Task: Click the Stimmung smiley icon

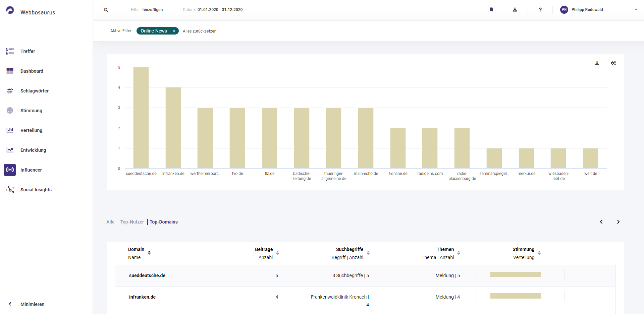Action: coord(10,111)
